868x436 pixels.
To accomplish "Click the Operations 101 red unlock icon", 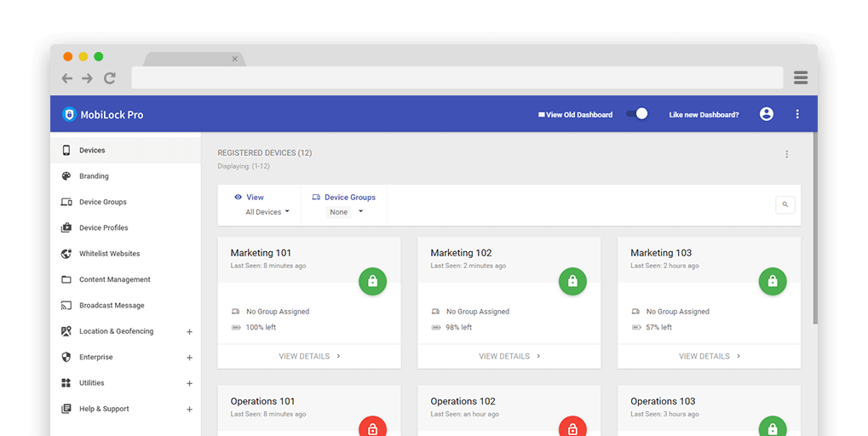I will [372, 427].
